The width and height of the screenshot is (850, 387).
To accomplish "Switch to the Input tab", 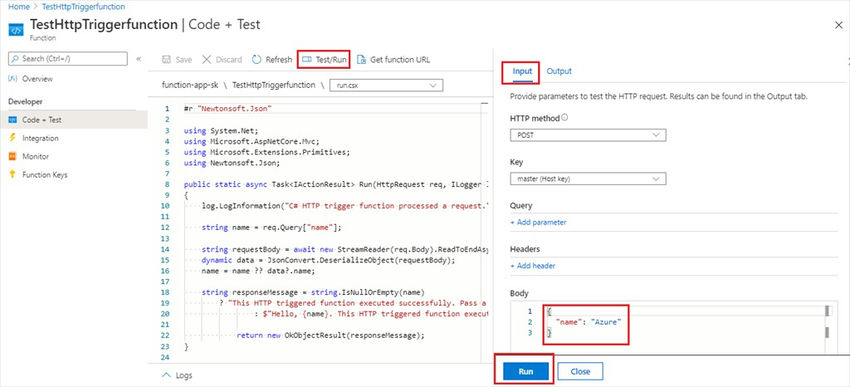I will coord(522,71).
